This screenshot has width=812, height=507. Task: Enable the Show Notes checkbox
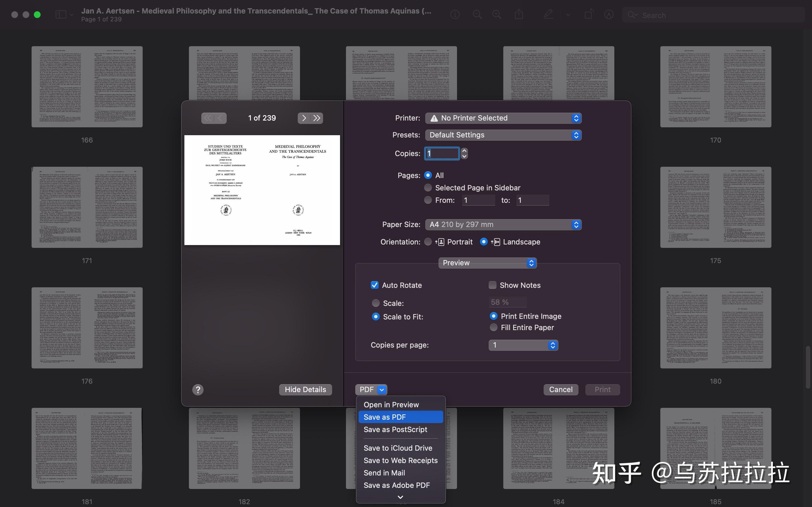point(492,285)
